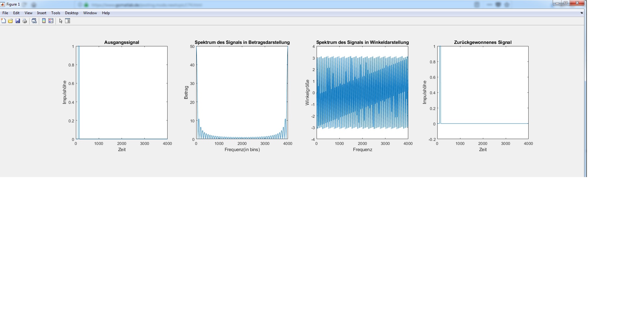Expand the Insert menu

tap(42, 13)
